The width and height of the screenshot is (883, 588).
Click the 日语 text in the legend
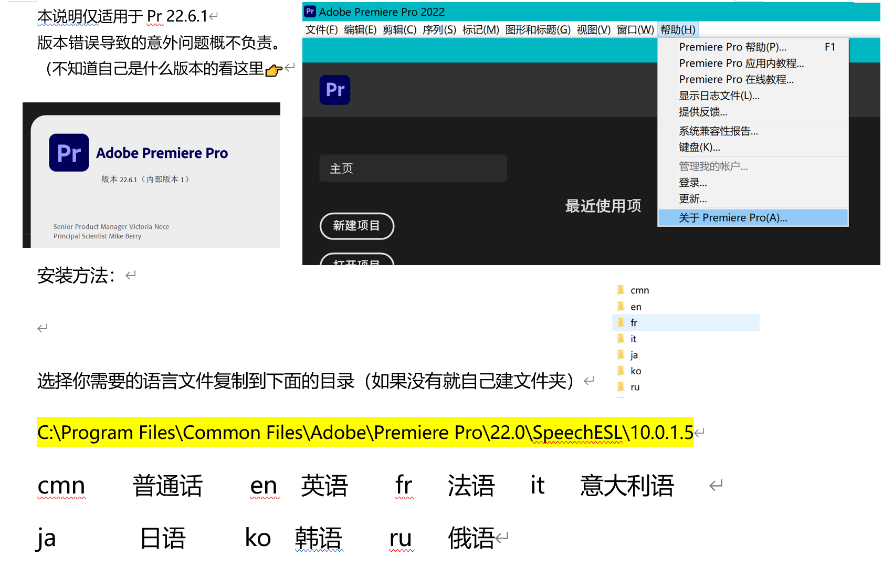pos(163,539)
